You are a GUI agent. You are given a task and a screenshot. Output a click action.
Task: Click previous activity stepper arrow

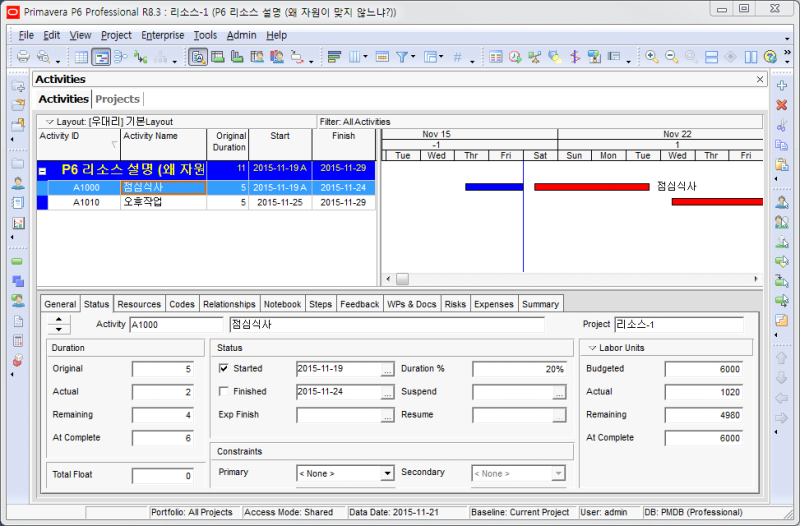tap(59, 319)
